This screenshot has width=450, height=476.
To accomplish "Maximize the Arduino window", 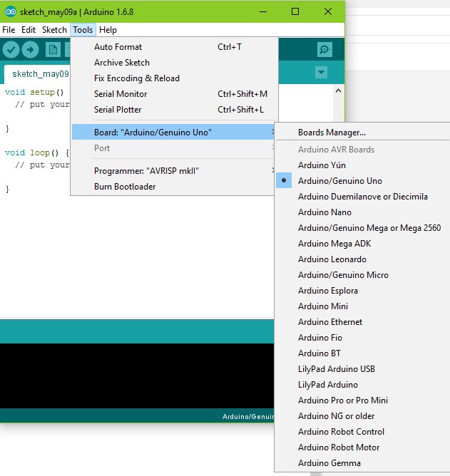I will click(x=295, y=12).
